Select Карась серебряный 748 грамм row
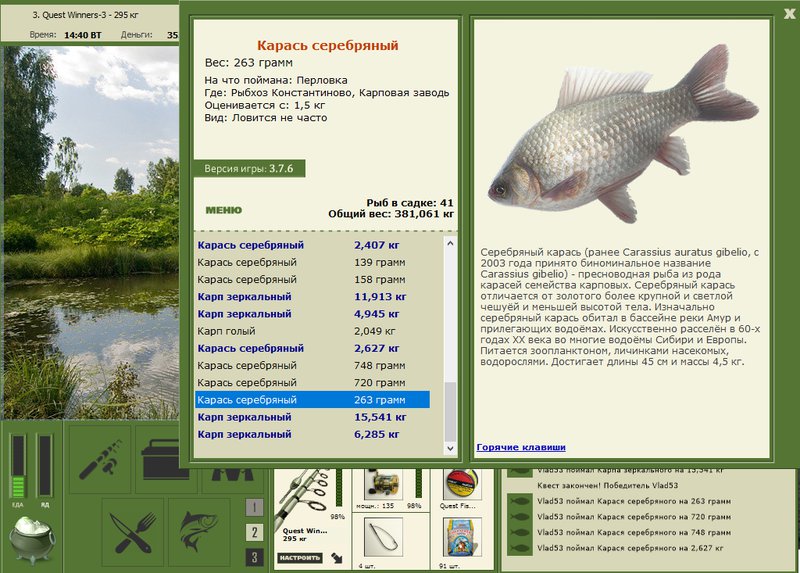Image resolution: width=800 pixels, height=573 pixels. click(x=312, y=365)
